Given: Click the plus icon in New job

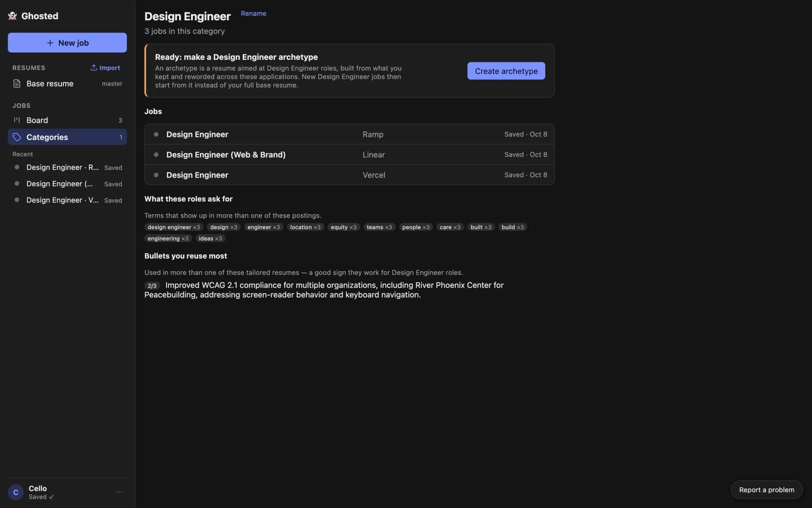Looking at the screenshot, I should [50, 43].
